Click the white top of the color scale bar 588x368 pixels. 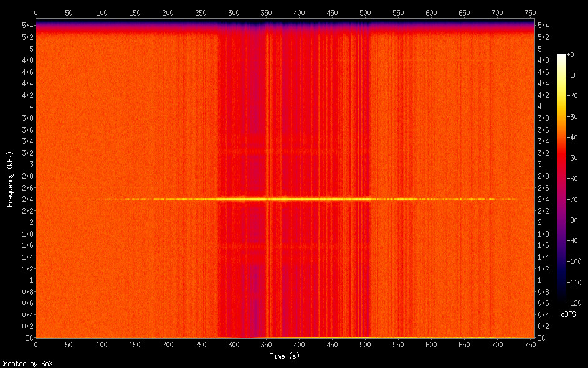pos(562,57)
